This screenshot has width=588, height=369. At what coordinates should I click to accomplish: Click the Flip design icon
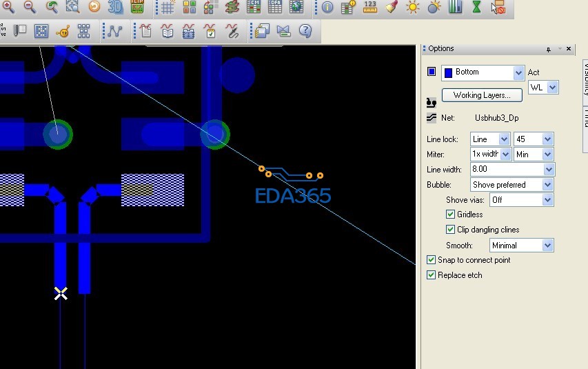tap(137, 7)
